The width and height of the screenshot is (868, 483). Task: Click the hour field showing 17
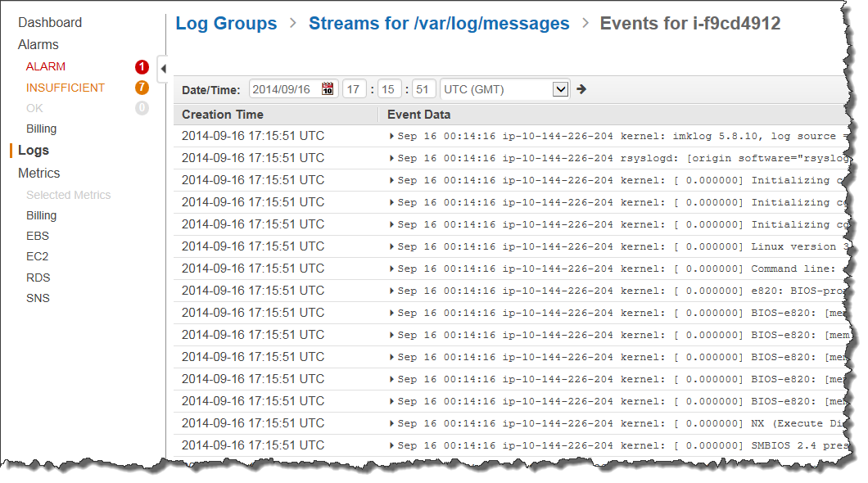coord(355,89)
